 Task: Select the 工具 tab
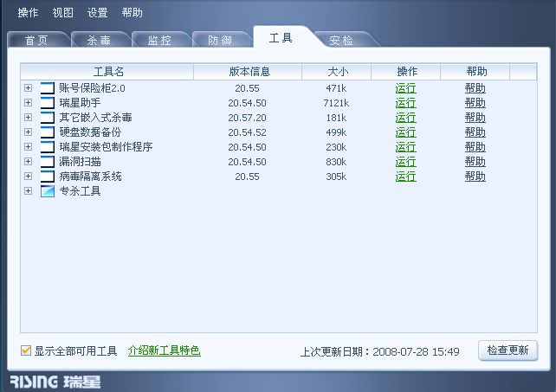click(x=281, y=37)
